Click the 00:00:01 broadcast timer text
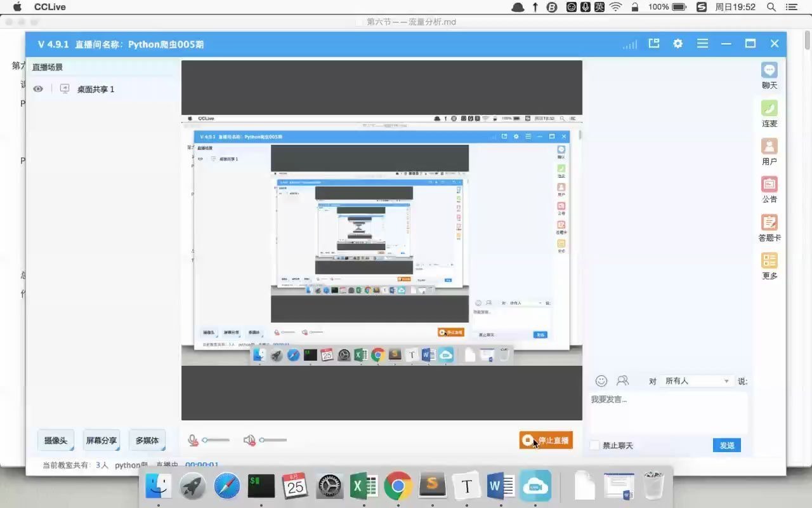 [x=202, y=465]
